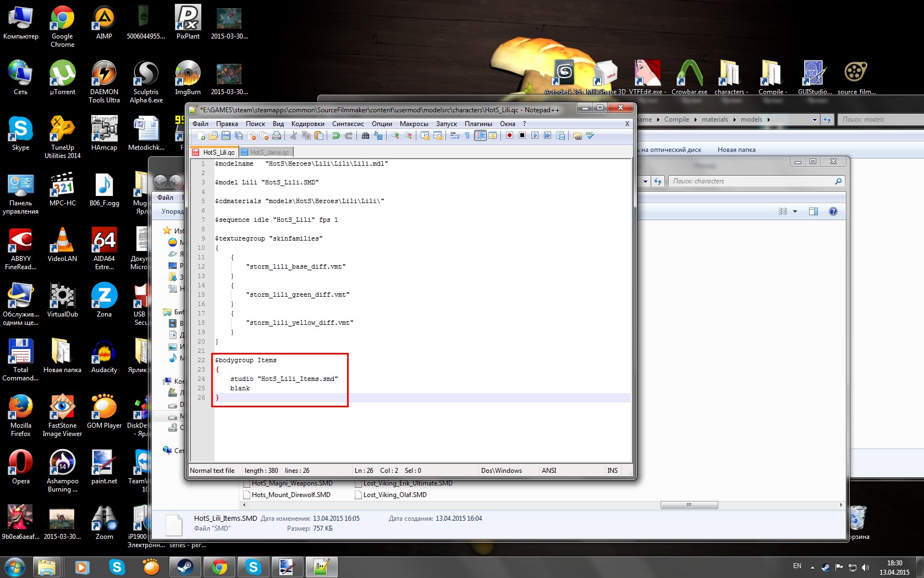Open GUIStudio desktop shortcut
The height and width of the screenshot is (578, 924).
pos(814,77)
